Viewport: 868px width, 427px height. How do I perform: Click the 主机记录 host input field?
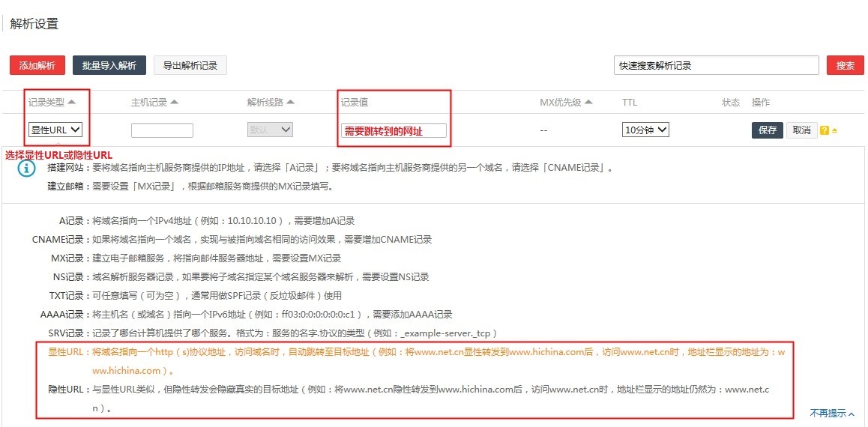point(162,130)
